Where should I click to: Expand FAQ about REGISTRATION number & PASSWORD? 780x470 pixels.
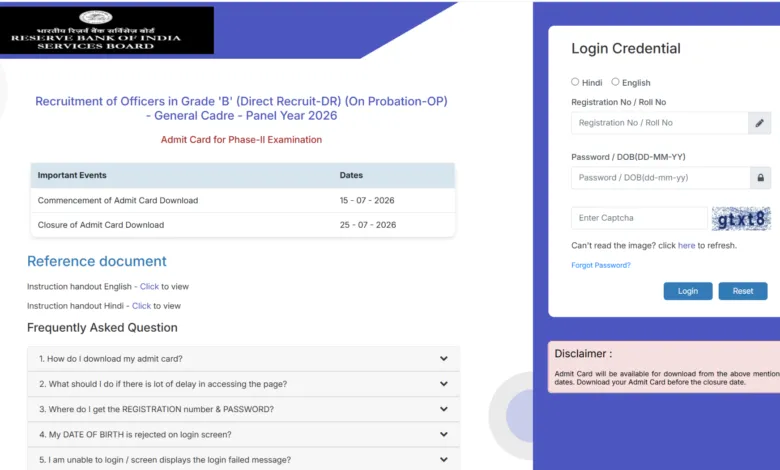click(x=243, y=409)
